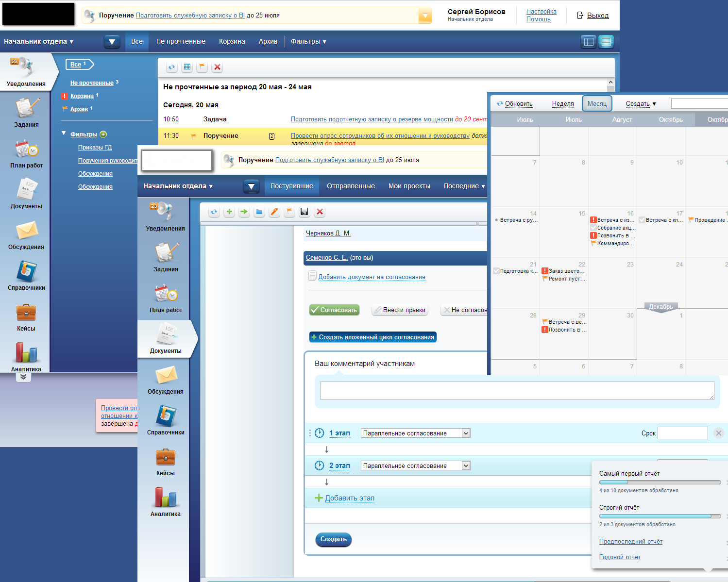Click the pencil edit toolbar icon
Viewport: 728px width, 582px height.
point(274,212)
